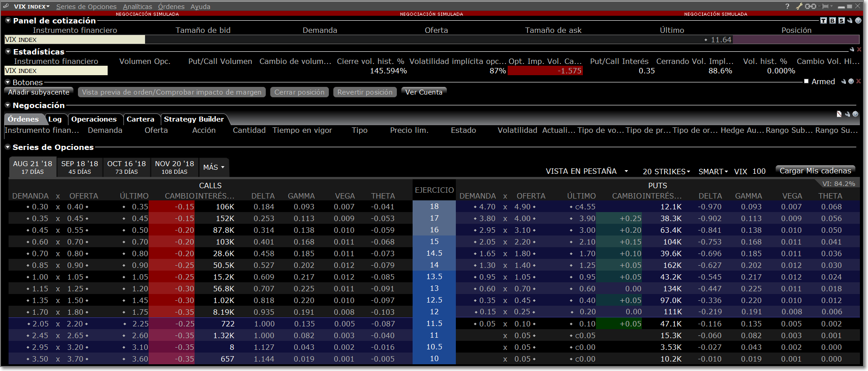The height and width of the screenshot is (371, 868).
Task: Select the NOV 20 '18 expiration tab
Action: pos(174,167)
